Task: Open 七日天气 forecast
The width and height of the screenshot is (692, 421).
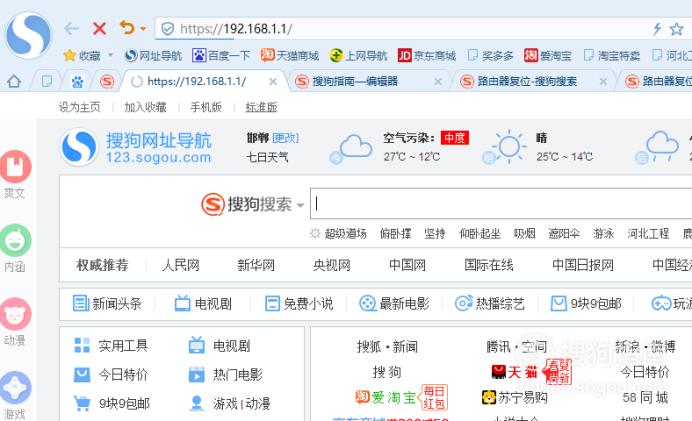Action: pos(267,157)
